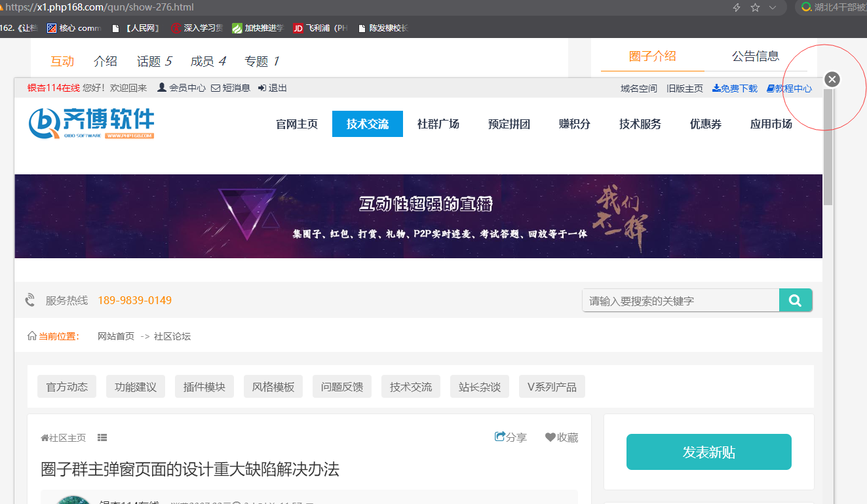The height and width of the screenshot is (504, 867).
Task: Open the JD 飞利浦 bookmark
Action: point(320,28)
